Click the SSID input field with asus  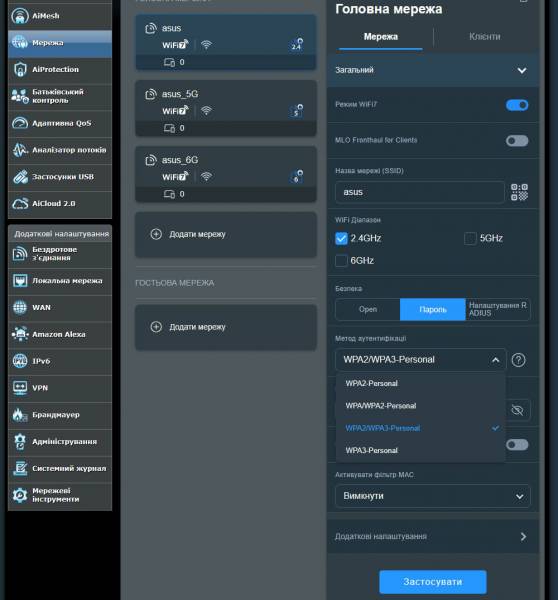(419, 192)
